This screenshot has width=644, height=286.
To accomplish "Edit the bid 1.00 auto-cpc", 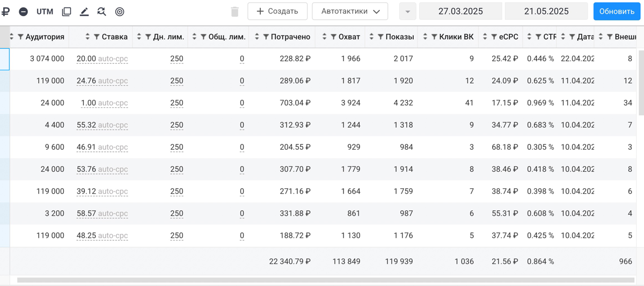I will click(x=105, y=103).
